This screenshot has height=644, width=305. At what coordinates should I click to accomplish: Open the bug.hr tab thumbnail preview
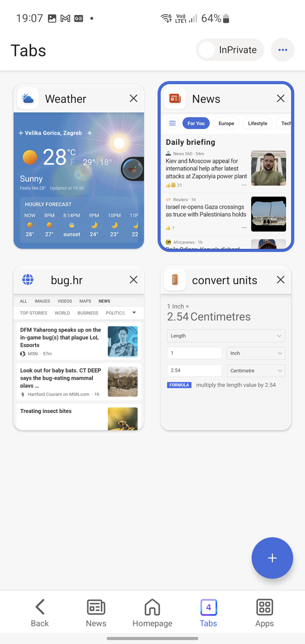[x=79, y=362]
